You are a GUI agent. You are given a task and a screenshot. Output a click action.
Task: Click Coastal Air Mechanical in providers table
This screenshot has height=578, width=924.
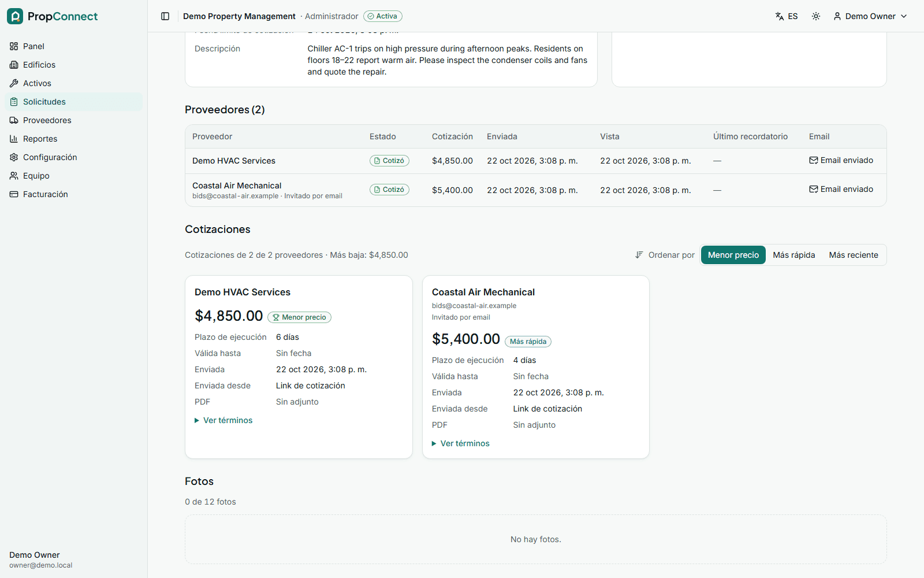click(237, 186)
